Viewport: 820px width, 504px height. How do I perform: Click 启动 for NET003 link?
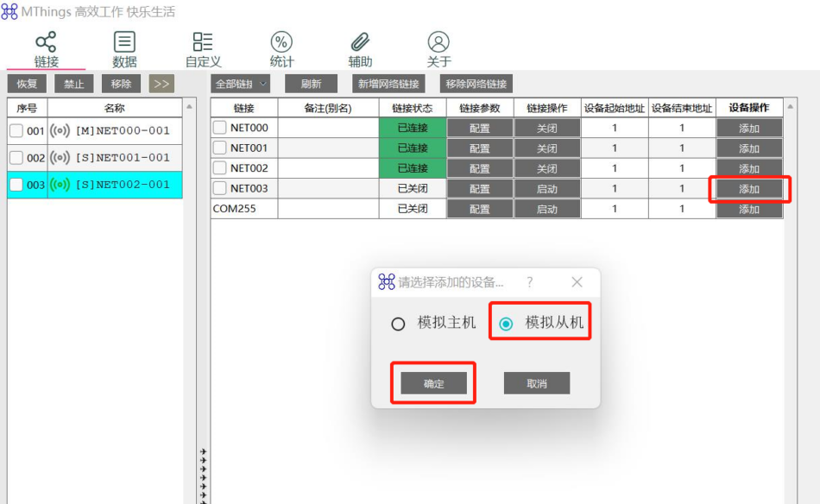pyautogui.click(x=547, y=189)
